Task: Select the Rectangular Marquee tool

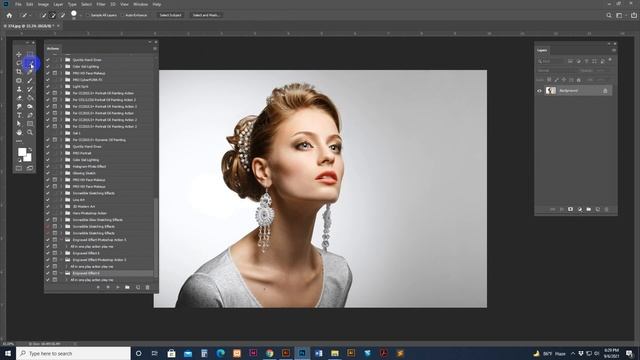Action: [x=30, y=54]
